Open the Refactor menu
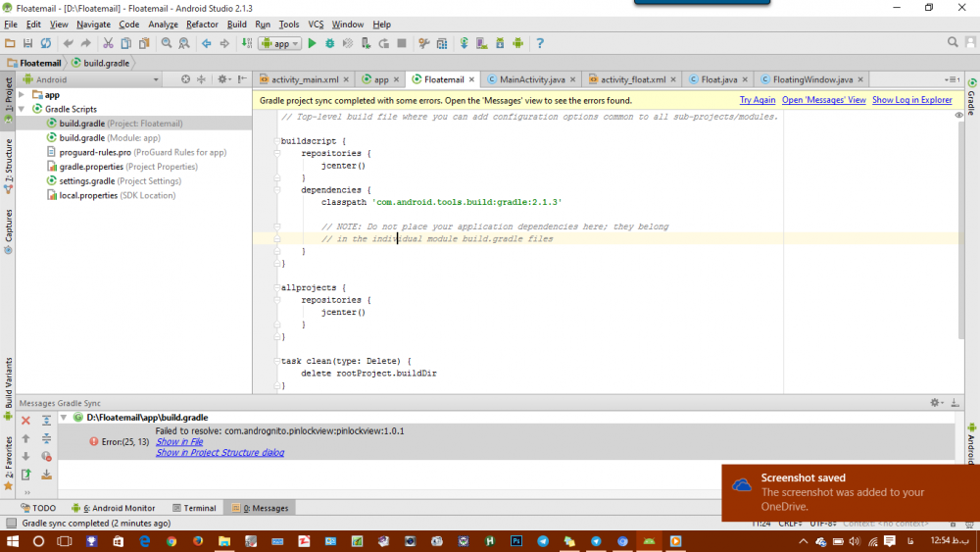This screenshot has height=552, width=980. [x=202, y=24]
